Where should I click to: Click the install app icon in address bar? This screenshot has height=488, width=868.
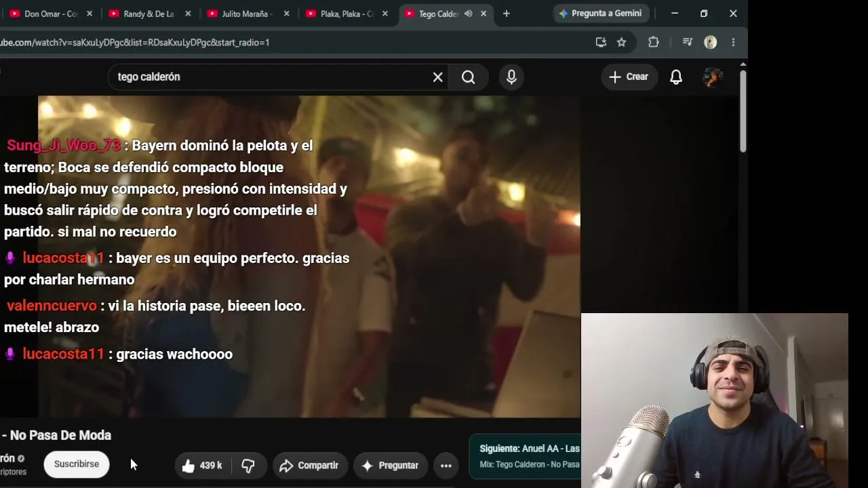[601, 42]
